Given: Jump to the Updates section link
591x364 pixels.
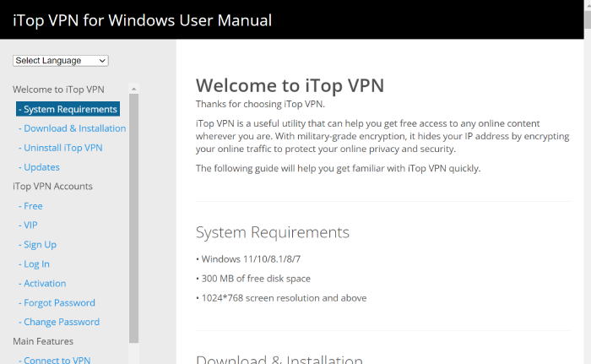Looking at the screenshot, I should [39, 167].
